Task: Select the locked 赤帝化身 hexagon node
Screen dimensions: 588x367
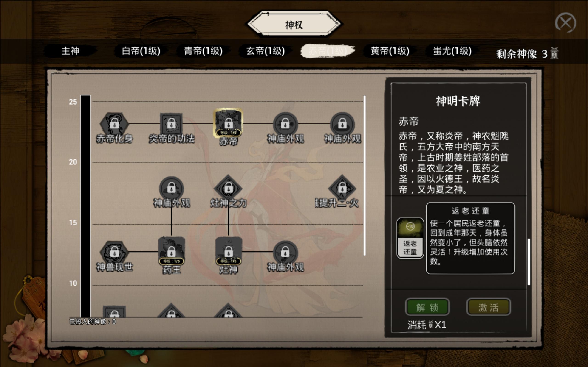Action: coord(114,124)
